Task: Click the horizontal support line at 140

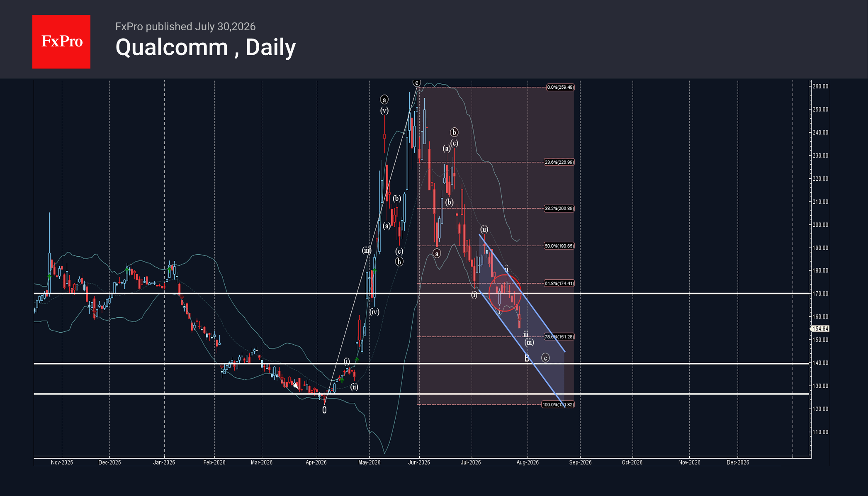Action: (x=421, y=364)
